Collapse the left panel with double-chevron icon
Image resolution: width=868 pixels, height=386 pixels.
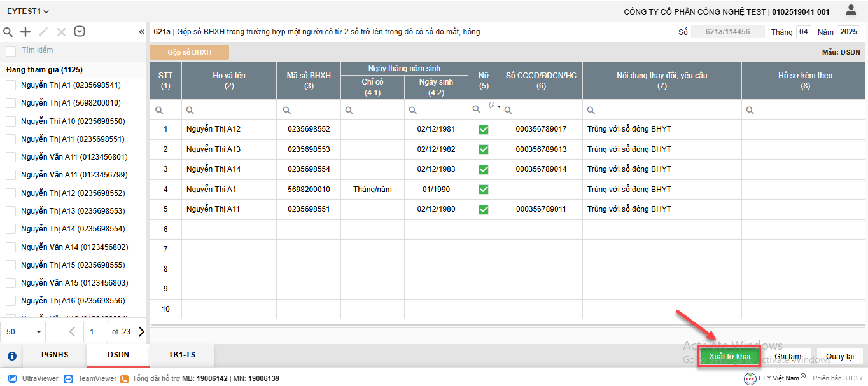click(141, 32)
